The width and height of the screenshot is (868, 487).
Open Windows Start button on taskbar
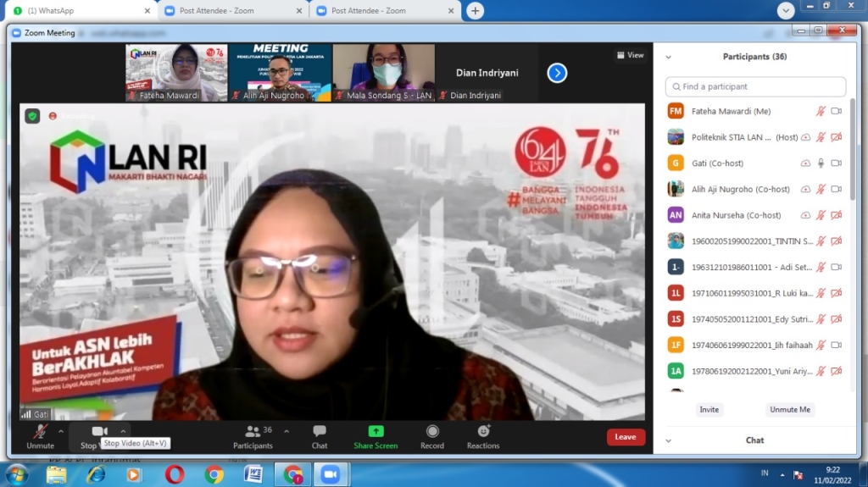17,475
